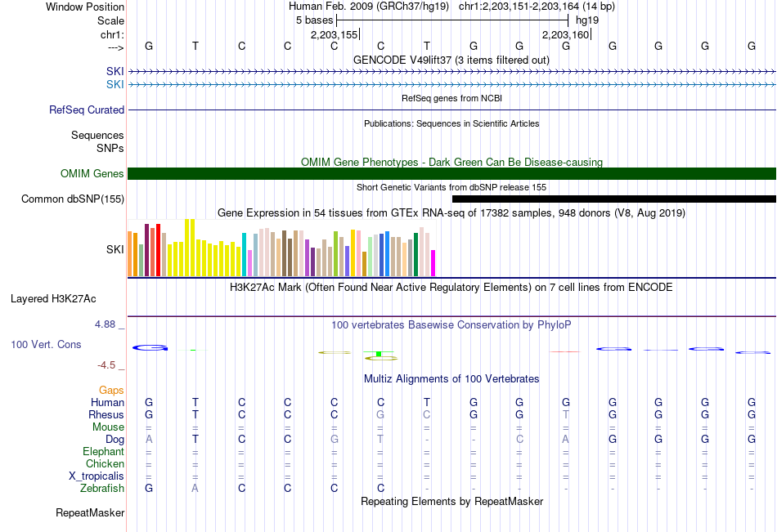The image size is (777, 532).
Task: Open the RefSeq Curated track label
Action: [86, 110]
